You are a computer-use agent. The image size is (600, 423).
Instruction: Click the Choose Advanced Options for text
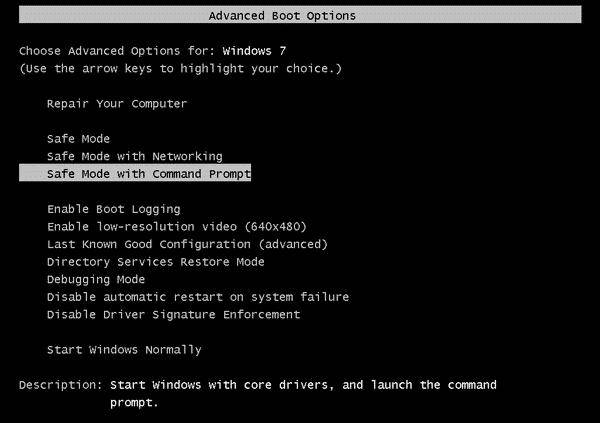coord(119,50)
